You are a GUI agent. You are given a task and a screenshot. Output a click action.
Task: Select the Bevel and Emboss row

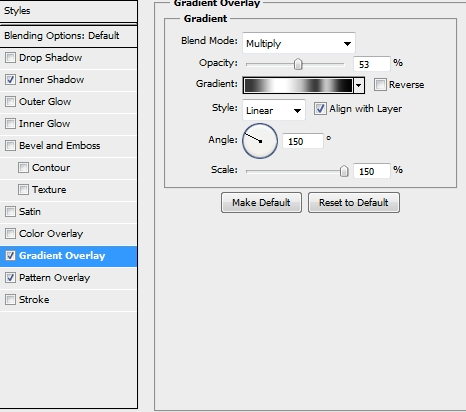click(x=68, y=146)
